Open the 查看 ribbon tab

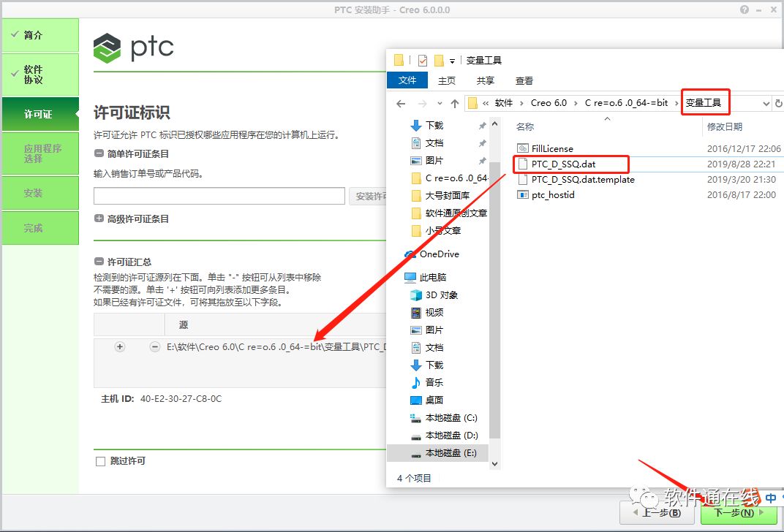pyautogui.click(x=524, y=80)
